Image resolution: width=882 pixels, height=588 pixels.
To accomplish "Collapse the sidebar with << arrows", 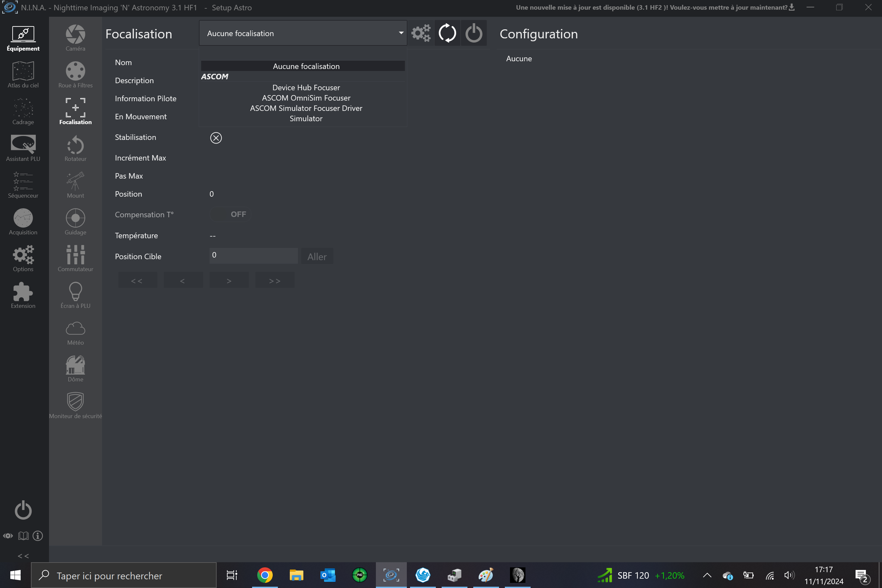I will point(23,556).
